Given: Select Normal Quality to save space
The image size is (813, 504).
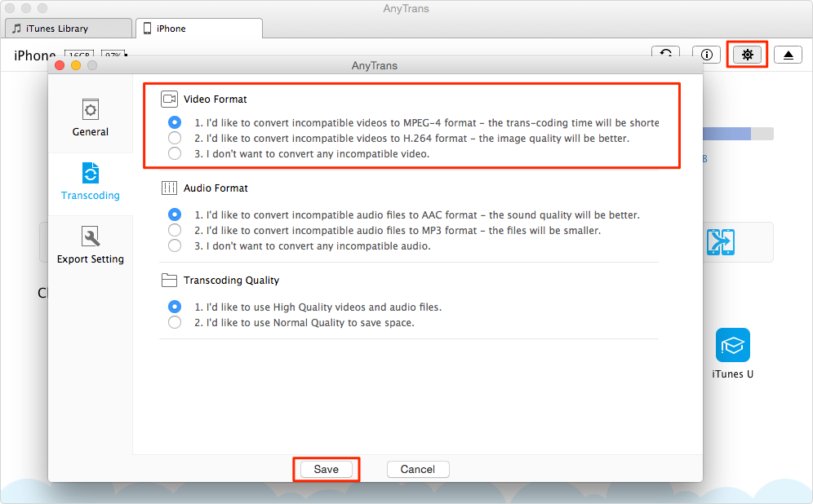Looking at the screenshot, I should [x=175, y=322].
